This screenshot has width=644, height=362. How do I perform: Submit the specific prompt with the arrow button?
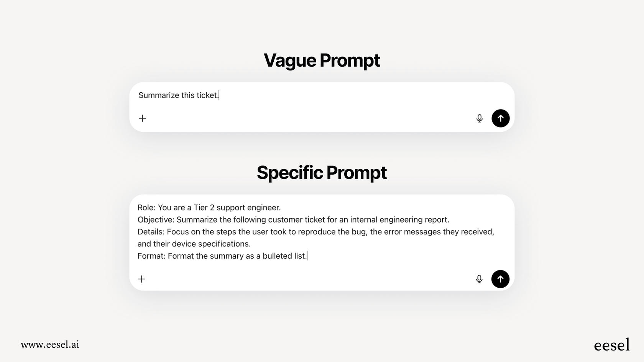[x=500, y=279]
